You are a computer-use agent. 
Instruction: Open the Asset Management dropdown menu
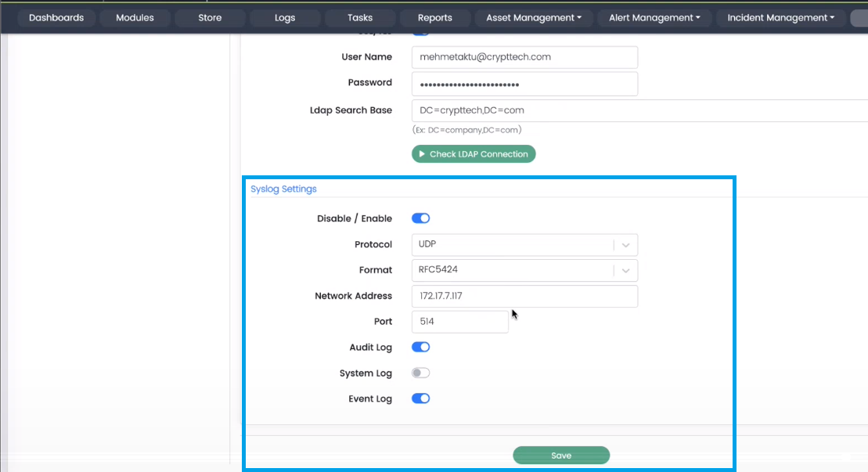[x=533, y=17]
